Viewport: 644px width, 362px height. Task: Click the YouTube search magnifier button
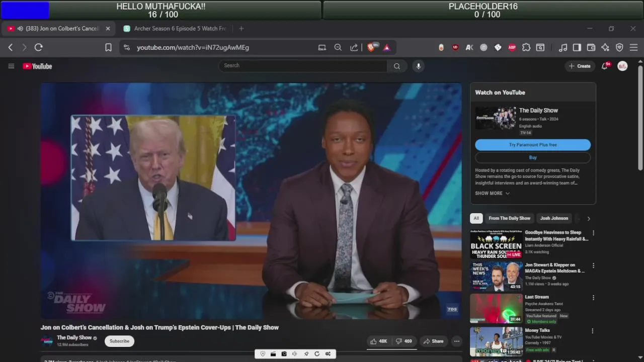click(x=397, y=66)
